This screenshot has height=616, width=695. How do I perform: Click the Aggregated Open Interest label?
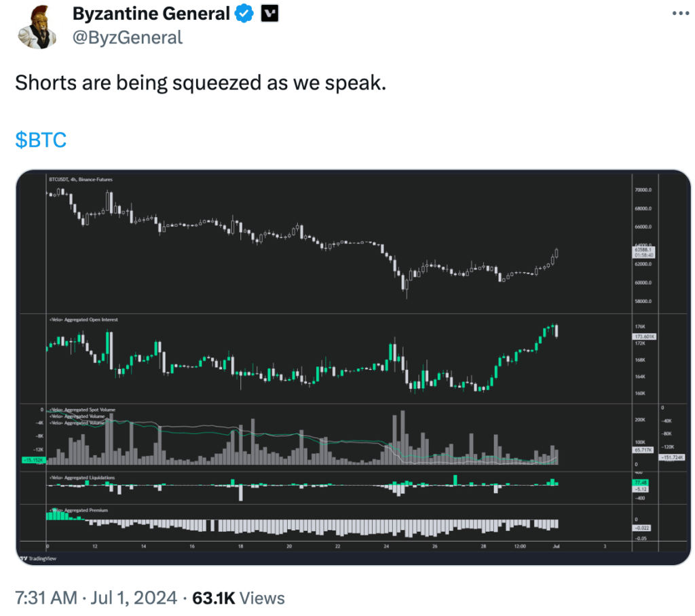pyautogui.click(x=83, y=320)
